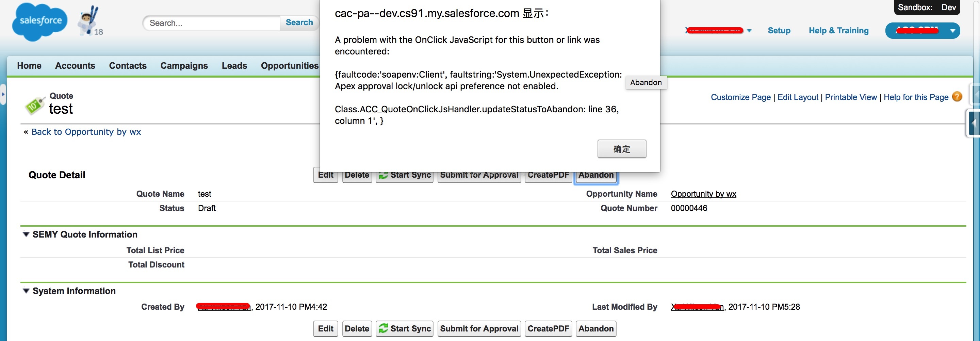Image resolution: width=980 pixels, height=341 pixels.
Task: Open Printable View link
Action: [851, 97]
